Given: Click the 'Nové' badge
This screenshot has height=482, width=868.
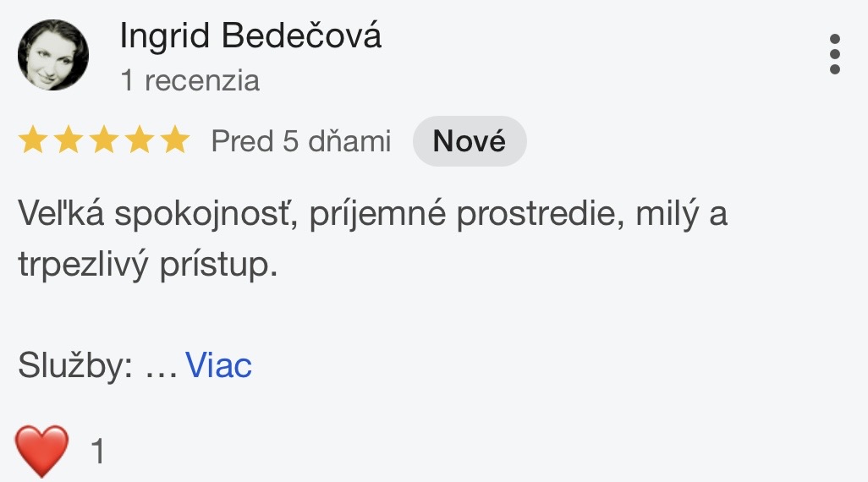Looking at the screenshot, I should pos(469,141).
